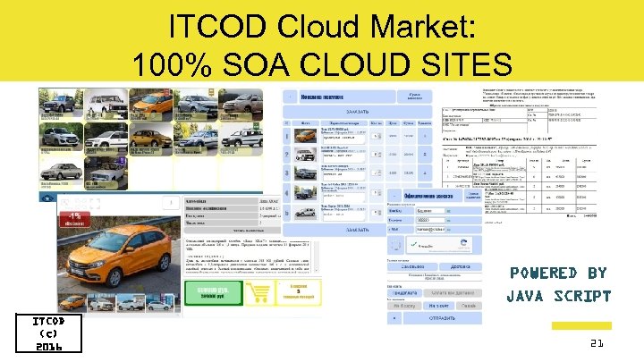Click the orange car photo in cart row 1
The width and height of the screenshot is (644, 362).
pos(305,136)
